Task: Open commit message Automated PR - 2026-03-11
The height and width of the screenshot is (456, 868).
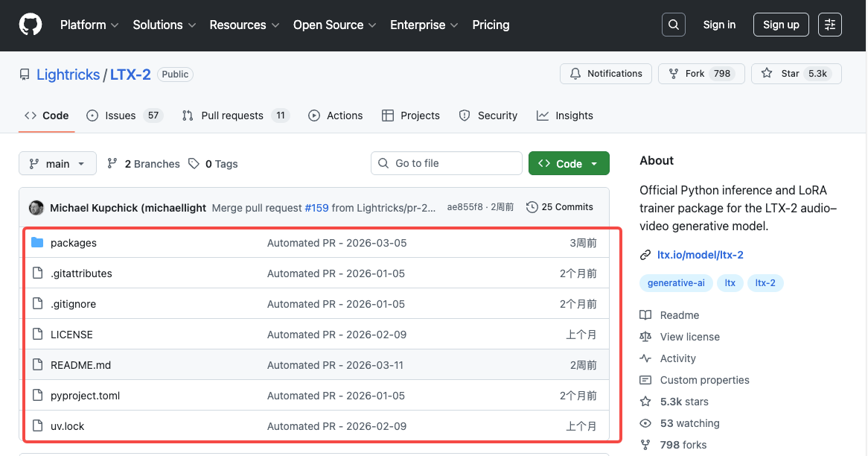Action: pos(336,365)
